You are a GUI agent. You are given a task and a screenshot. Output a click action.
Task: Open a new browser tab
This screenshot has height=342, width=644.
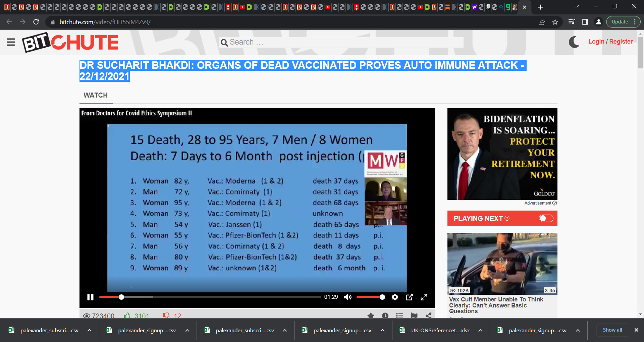(x=540, y=7)
